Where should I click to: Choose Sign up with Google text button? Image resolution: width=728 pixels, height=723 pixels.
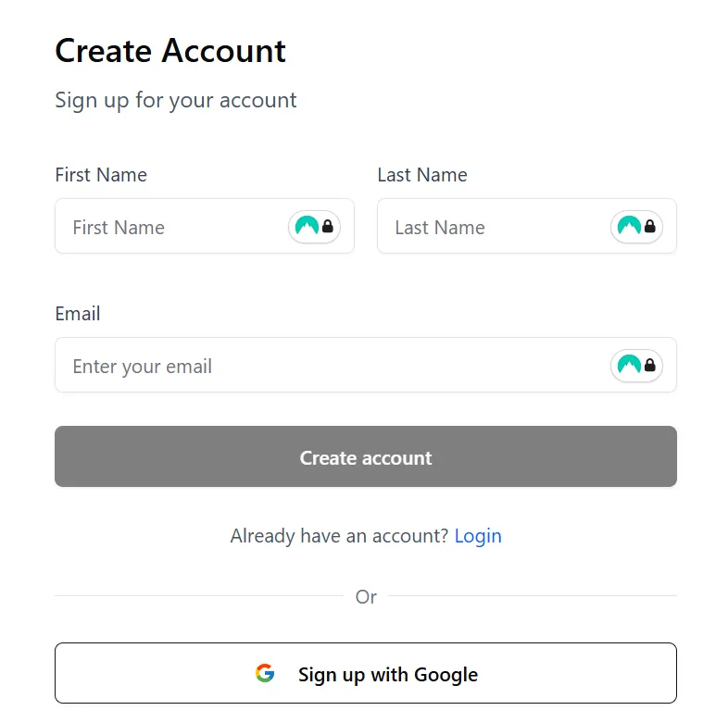(387, 674)
